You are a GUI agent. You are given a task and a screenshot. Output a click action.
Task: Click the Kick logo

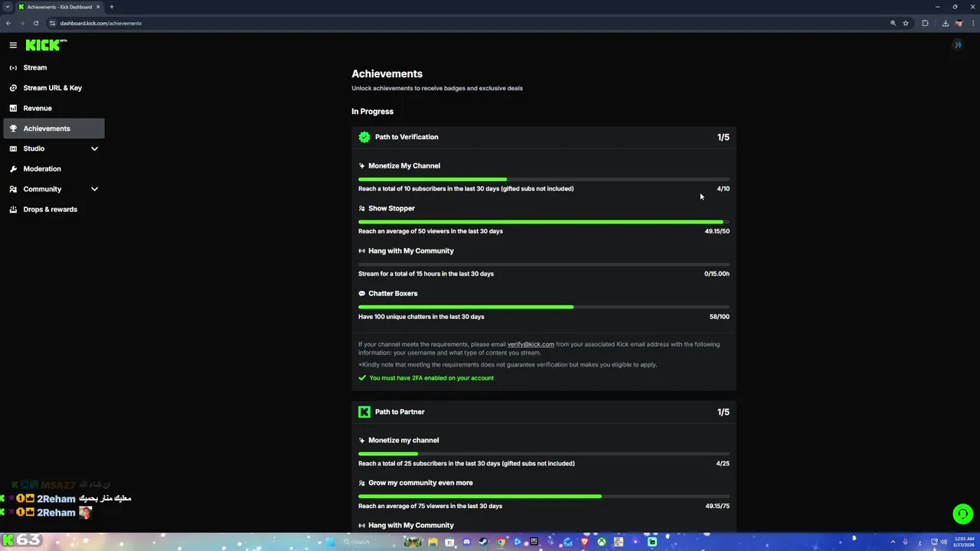point(46,45)
